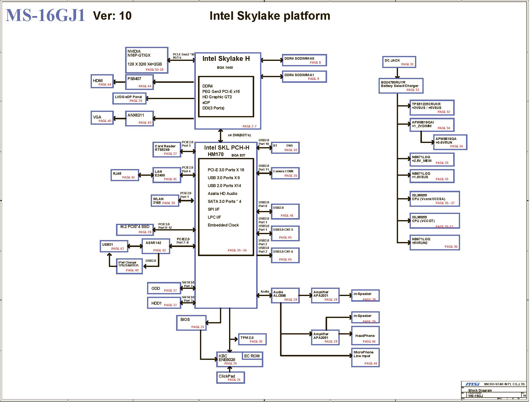Image resolution: width=532 pixels, height=402 pixels.
Task: Select the USB31 block
Action: [114, 246]
